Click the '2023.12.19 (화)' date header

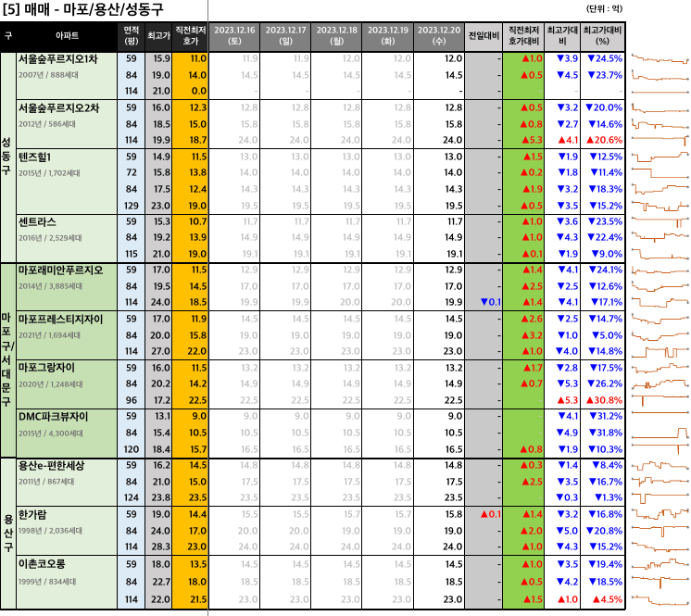[x=388, y=36]
